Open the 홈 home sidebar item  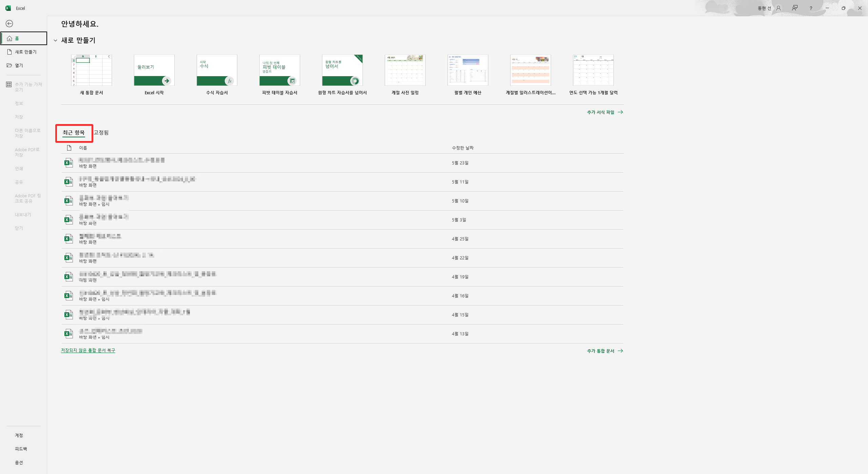23,38
